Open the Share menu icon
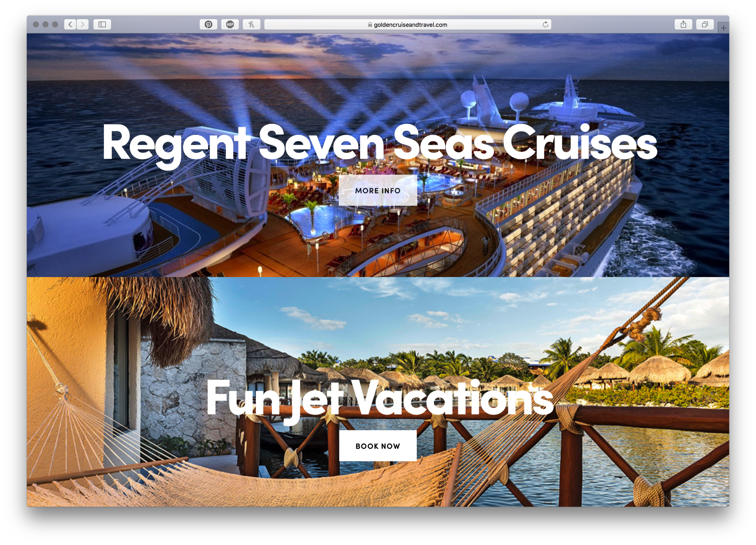Screen dimensions: 756x545 [683, 24]
